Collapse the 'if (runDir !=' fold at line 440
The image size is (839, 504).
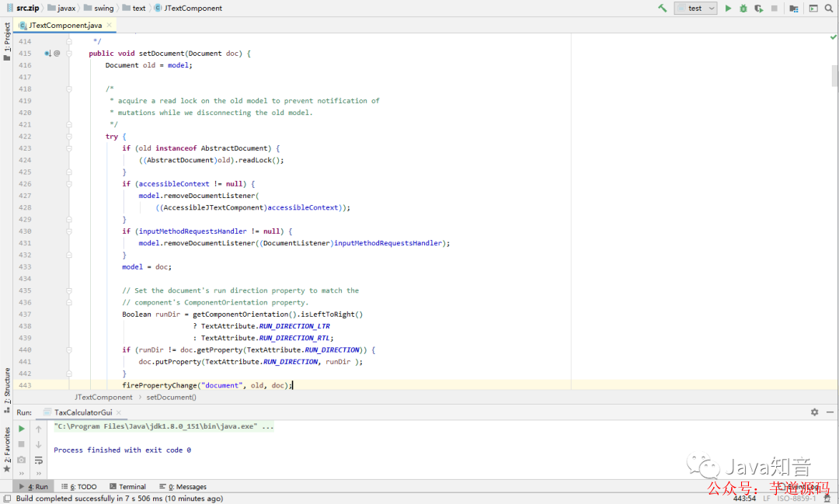(69, 350)
